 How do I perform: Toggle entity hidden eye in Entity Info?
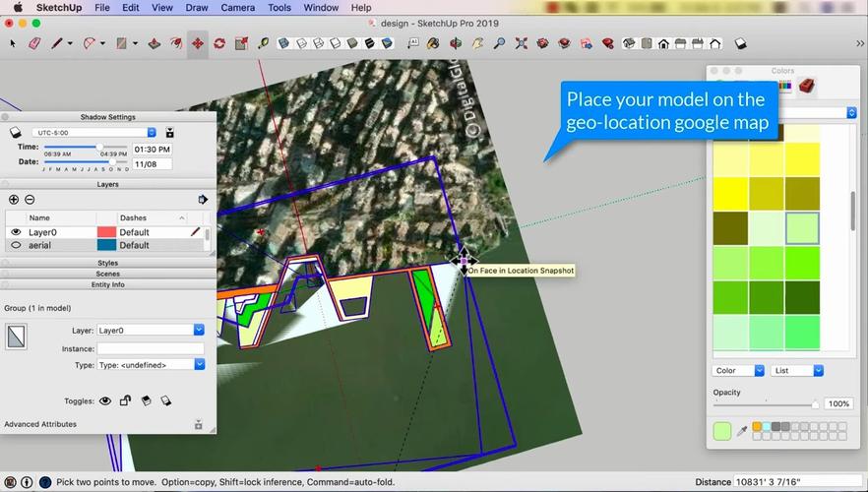click(x=105, y=400)
